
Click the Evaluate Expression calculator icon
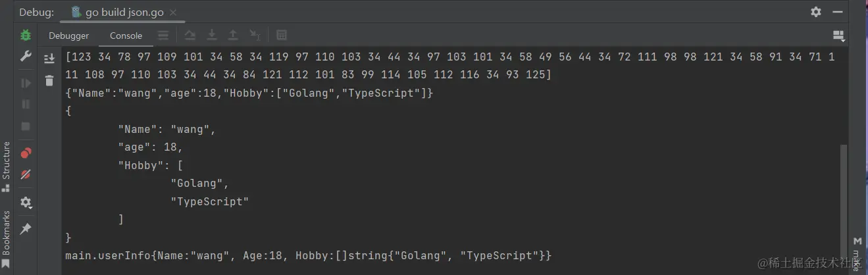point(281,36)
